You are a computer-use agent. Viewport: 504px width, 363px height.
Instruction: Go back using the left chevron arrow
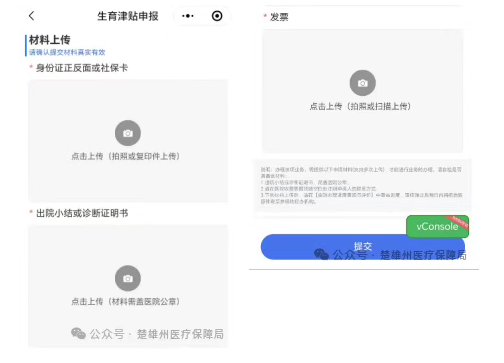32,16
